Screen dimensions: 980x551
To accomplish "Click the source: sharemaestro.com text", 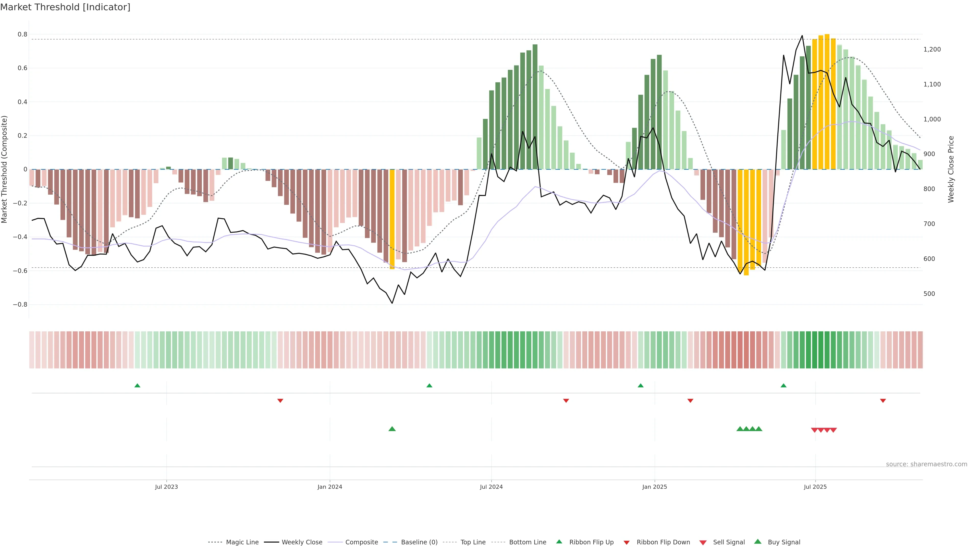I will (x=926, y=464).
